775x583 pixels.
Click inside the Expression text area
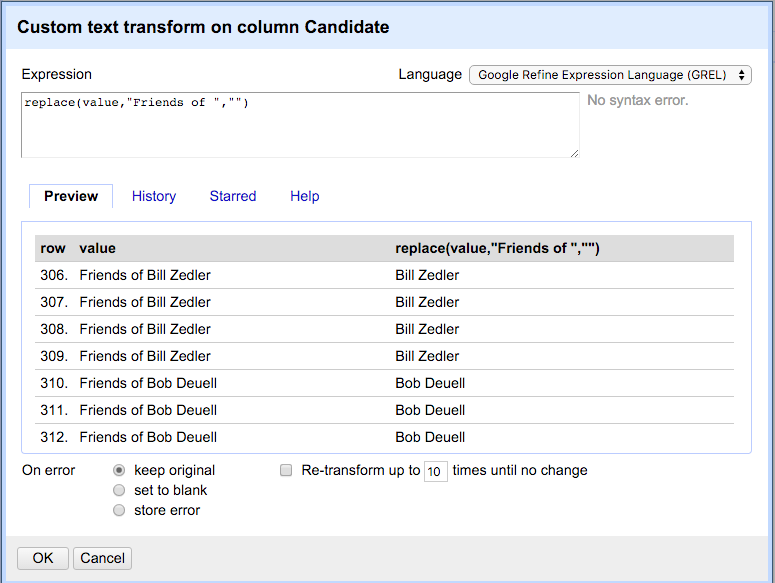coord(300,125)
